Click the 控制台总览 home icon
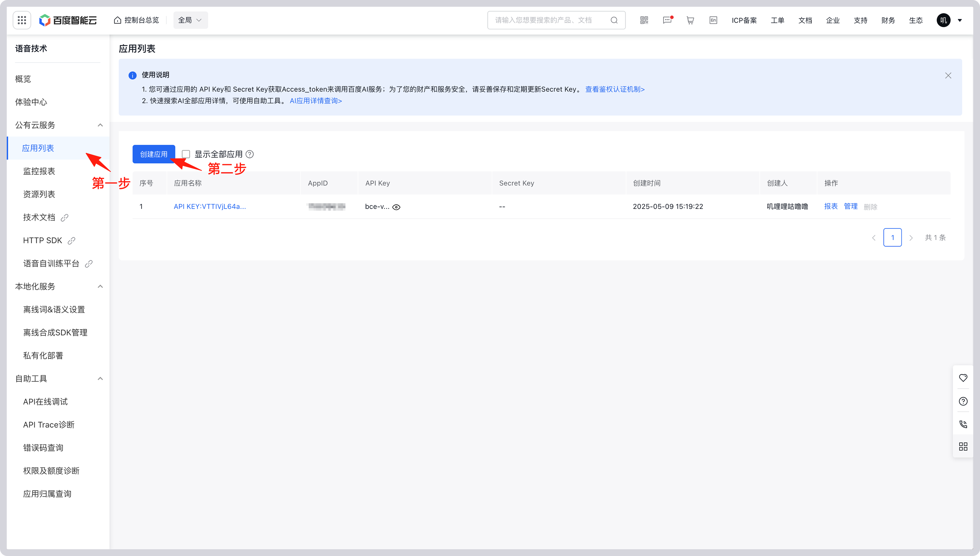980x556 pixels. pyautogui.click(x=117, y=20)
